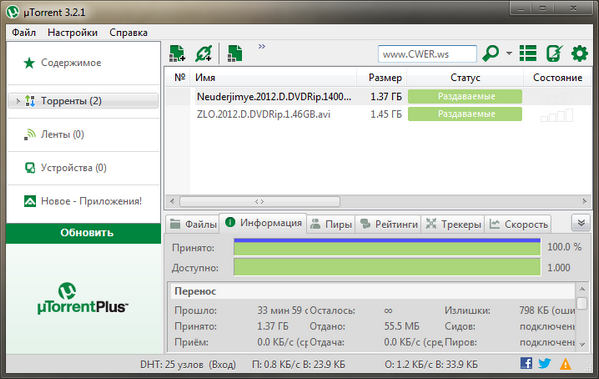The width and height of the screenshot is (599, 379).
Task: Switch to the Пиры tab
Action: click(331, 224)
